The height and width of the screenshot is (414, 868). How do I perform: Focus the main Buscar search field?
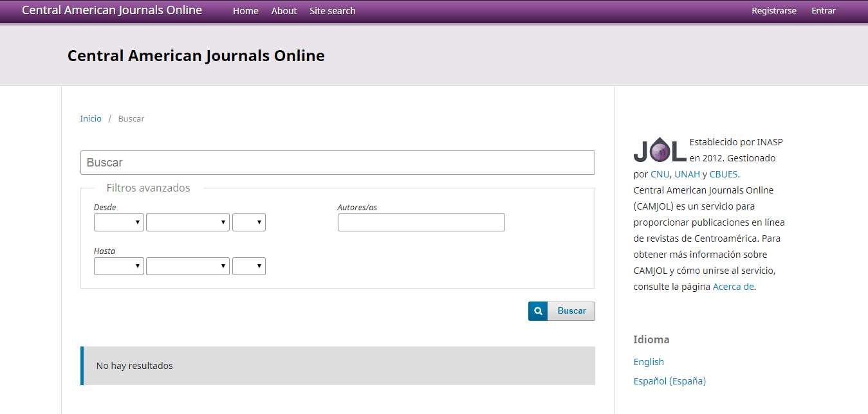pyautogui.click(x=338, y=163)
